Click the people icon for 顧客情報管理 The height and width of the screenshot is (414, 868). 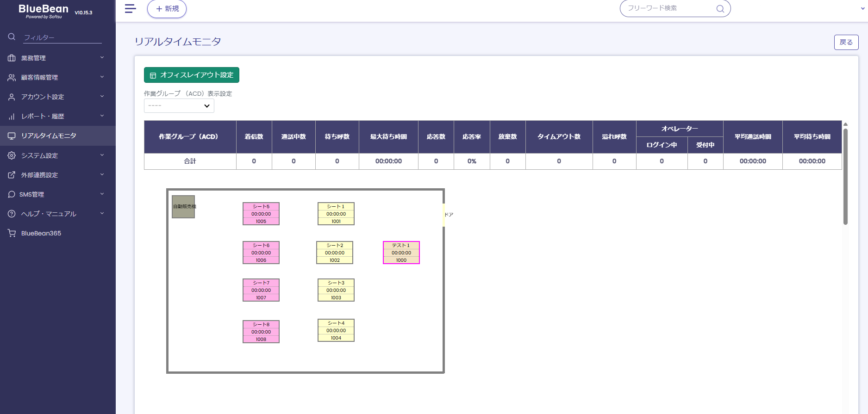pos(12,78)
